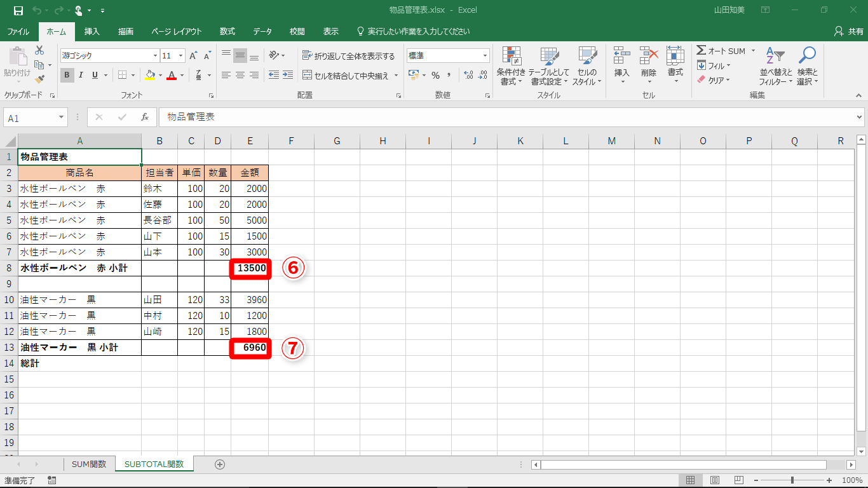Click the テーブルとして書式設定 button

pyautogui.click(x=550, y=66)
